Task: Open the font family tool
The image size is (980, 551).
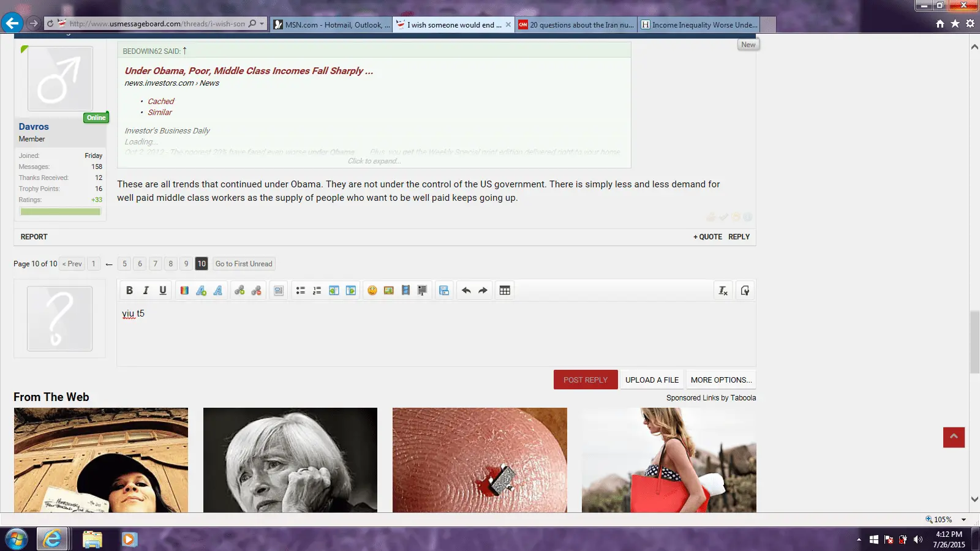Action: (x=218, y=290)
